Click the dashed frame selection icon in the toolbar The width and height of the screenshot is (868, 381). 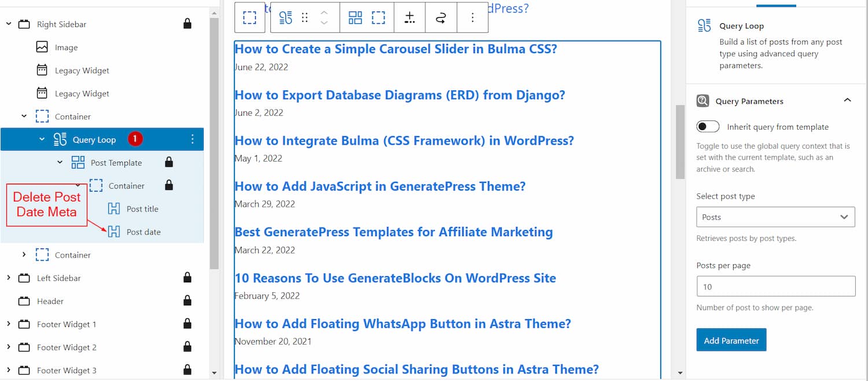[x=378, y=17]
